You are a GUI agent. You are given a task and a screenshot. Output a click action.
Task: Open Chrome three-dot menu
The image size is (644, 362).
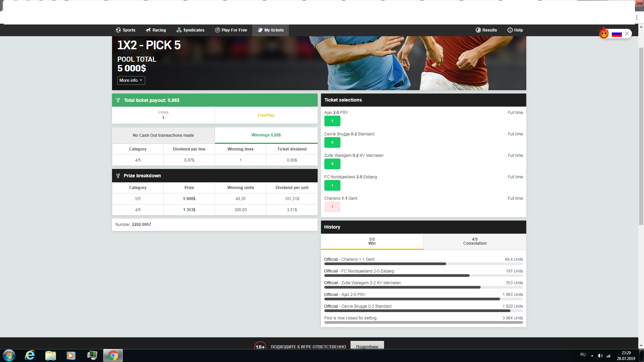click(637, 18)
